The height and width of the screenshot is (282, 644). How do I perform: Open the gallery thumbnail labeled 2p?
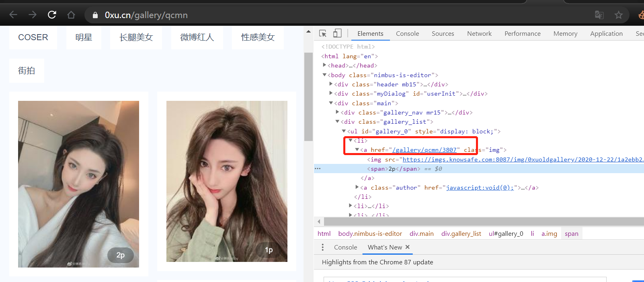78,184
